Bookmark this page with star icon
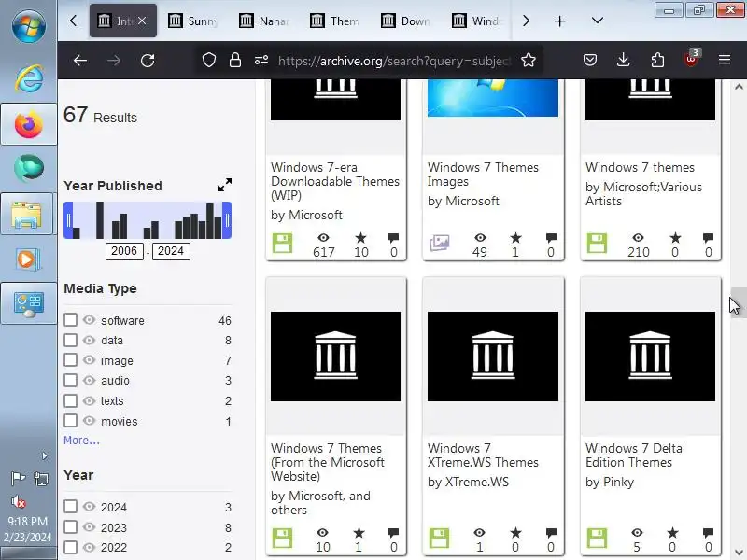This screenshot has width=747, height=560. (529, 60)
